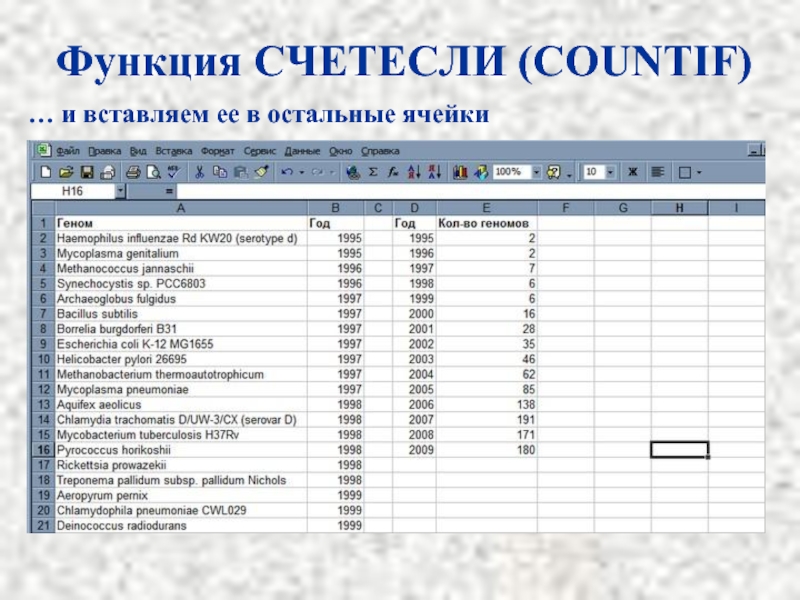Launch the Chart Wizard
Screen dimensions: 800x600
pos(460,172)
